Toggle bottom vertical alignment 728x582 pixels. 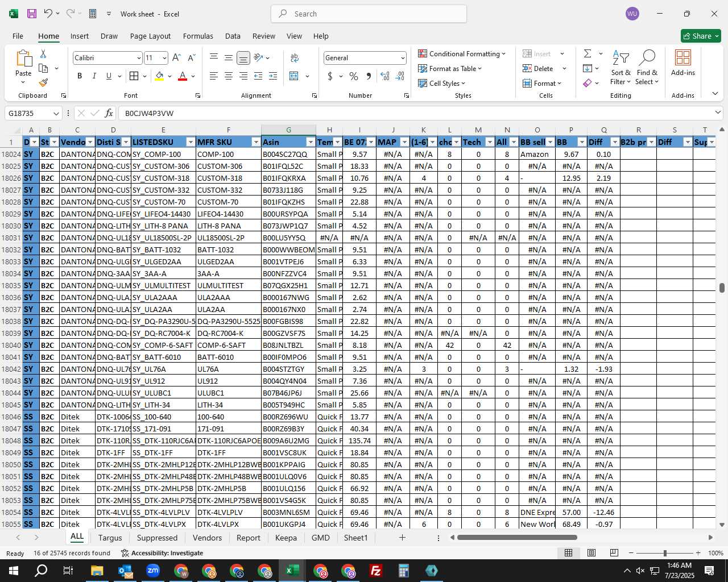tap(243, 58)
